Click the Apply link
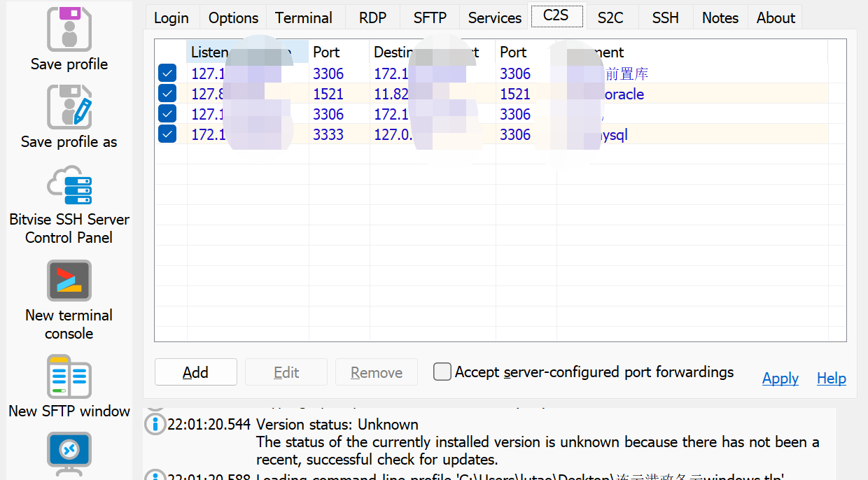Image resolution: width=868 pixels, height=480 pixels. tap(780, 379)
